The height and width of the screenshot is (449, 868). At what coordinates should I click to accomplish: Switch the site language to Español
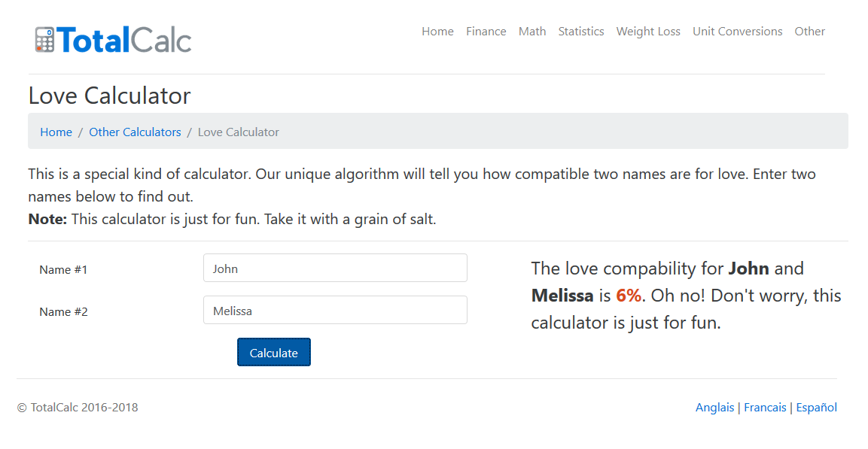[816, 407]
